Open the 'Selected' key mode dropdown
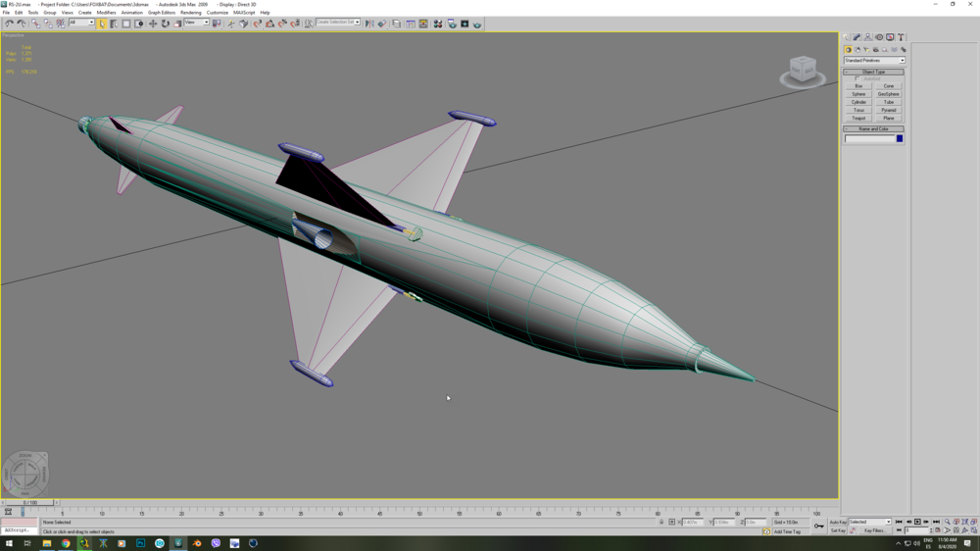The height and width of the screenshot is (551, 980). [x=869, y=522]
